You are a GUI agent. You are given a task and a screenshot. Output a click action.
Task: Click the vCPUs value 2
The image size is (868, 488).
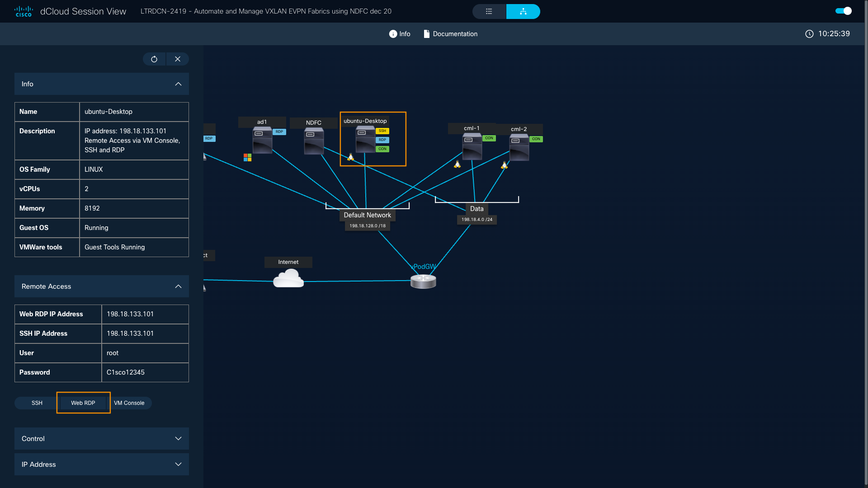[x=86, y=189]
